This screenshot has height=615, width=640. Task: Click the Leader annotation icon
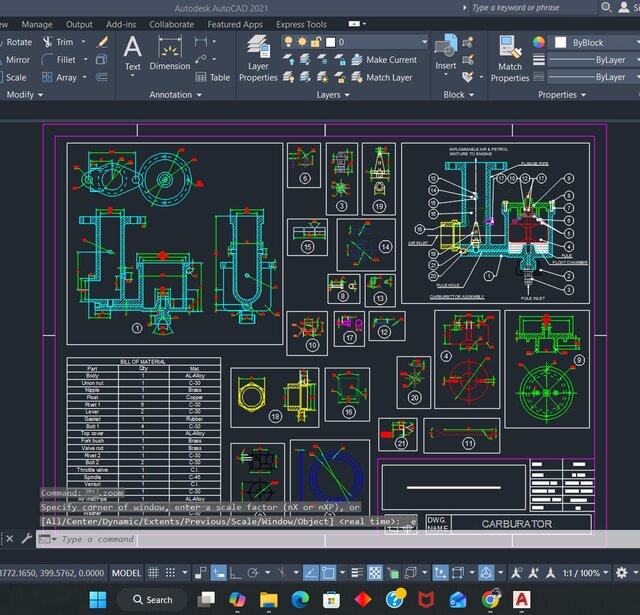click(201, 60)
